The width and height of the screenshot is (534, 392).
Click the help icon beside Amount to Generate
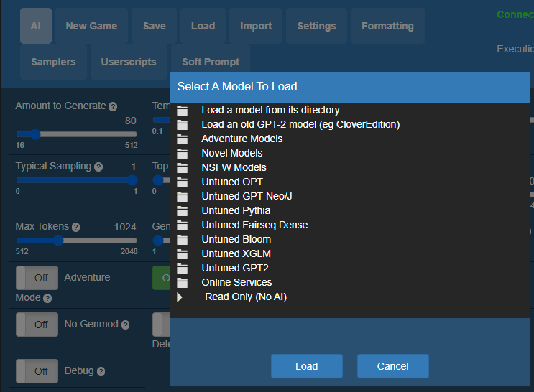pyautogui.click(x=113, y=106)
